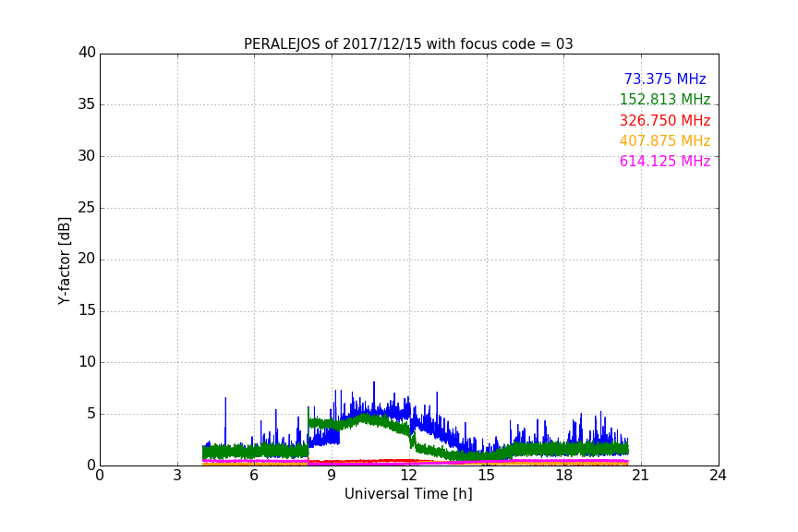Screen dimensions: 798x532
Task: Click the Universal Time [h] axis label
Action: pos(408,494)
